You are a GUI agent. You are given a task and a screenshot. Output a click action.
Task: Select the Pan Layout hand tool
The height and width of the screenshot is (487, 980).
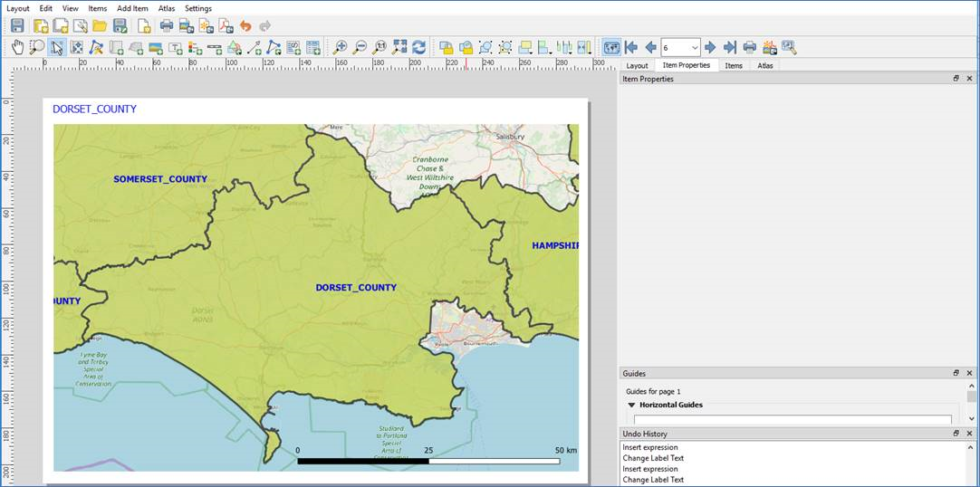pyautogui.click(x=17, y=47)
